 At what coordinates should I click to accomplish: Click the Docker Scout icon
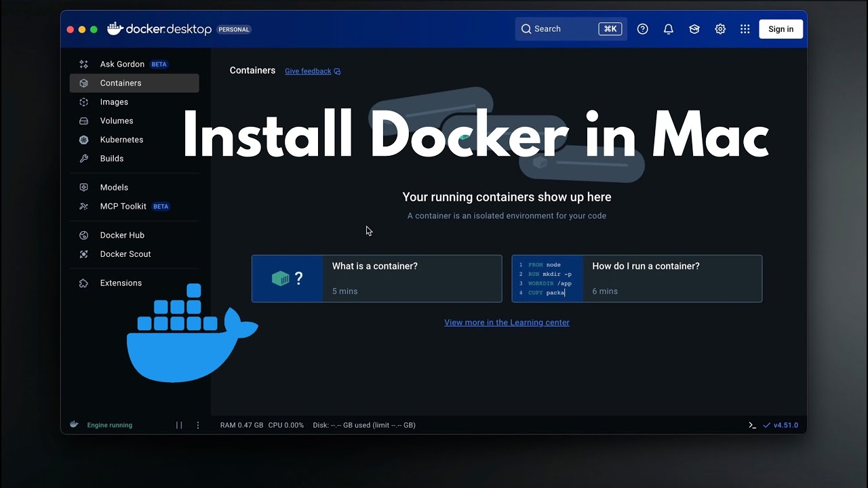point(83,254)
